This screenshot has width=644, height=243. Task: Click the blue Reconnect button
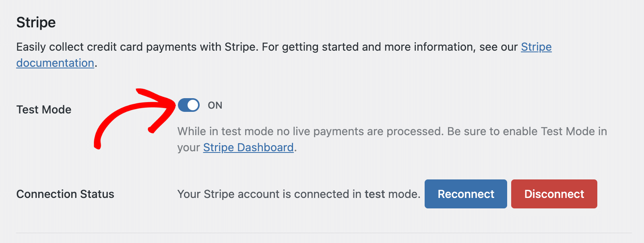(466, 194)
